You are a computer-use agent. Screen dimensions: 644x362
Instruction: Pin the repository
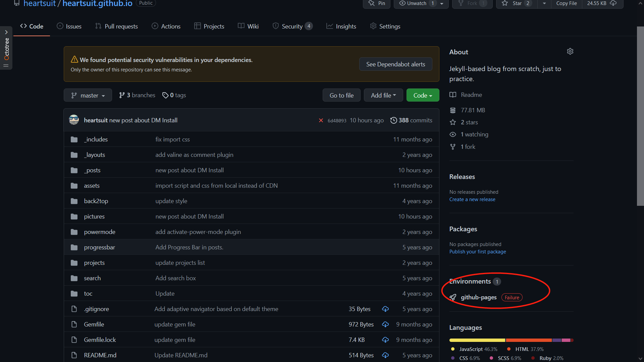[377, 3]
